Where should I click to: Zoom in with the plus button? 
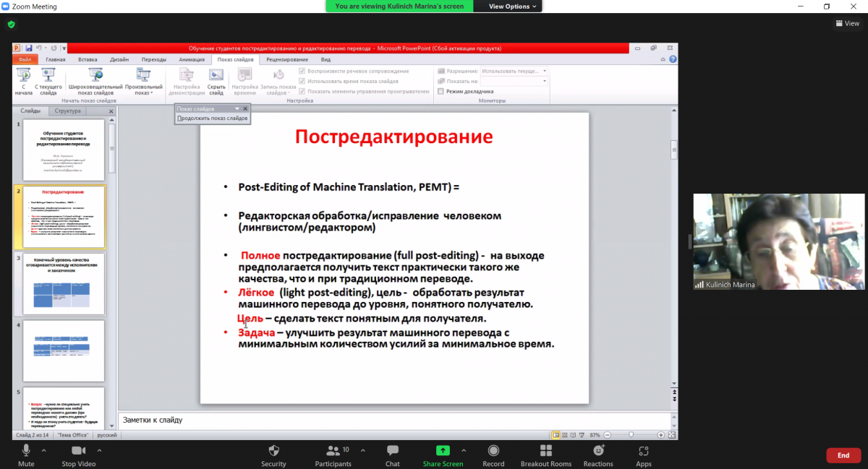pos(661,435)
